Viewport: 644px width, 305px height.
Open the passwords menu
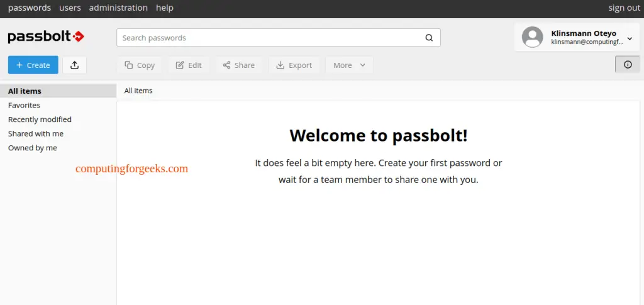[x=30, y=8]
